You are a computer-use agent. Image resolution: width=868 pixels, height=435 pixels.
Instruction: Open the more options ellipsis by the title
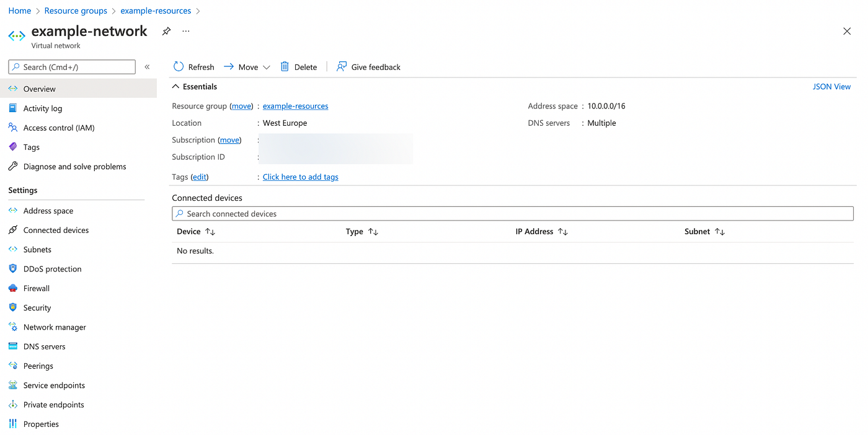coord(186,31)
